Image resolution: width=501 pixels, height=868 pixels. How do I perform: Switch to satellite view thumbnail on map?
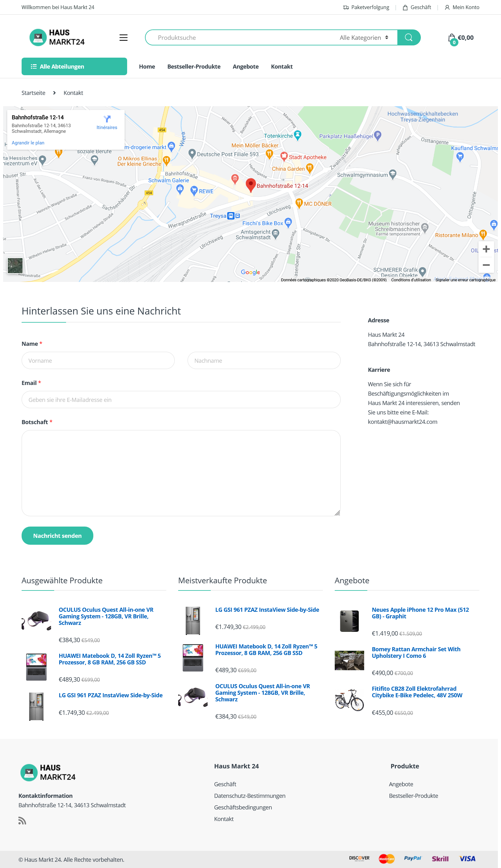[15, 266]
